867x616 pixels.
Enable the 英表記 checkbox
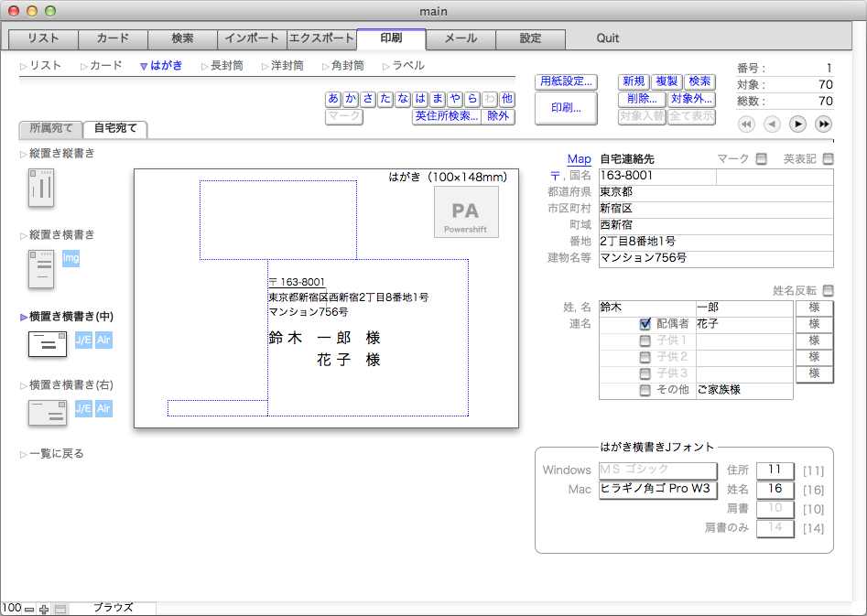pyautogui.click(x=828, y=159)
